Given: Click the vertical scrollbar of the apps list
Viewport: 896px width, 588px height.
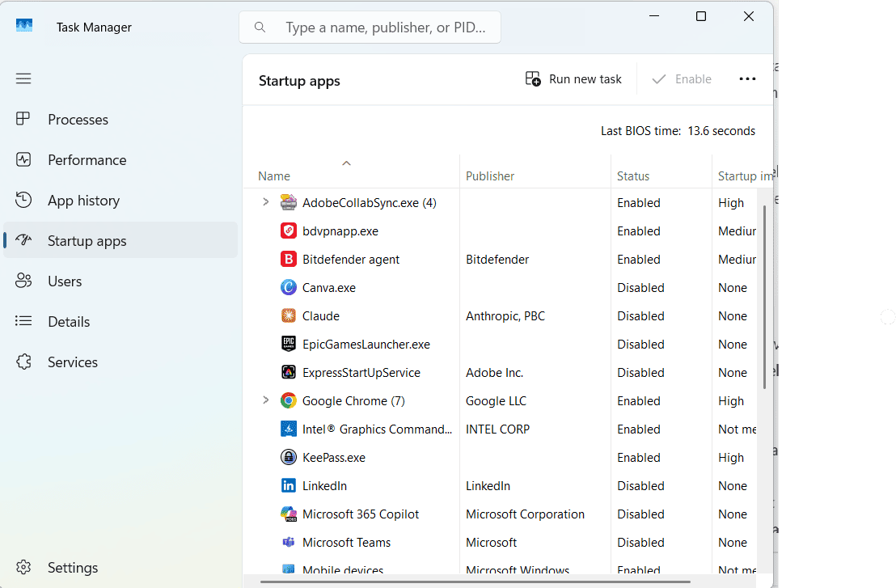Looking at the screenshot, I should 764,297.
